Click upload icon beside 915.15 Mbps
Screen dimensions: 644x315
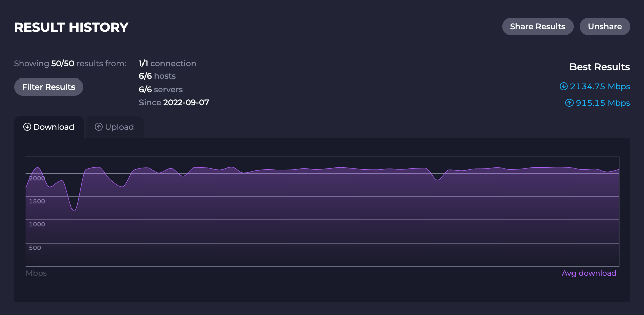pos(569,103)
